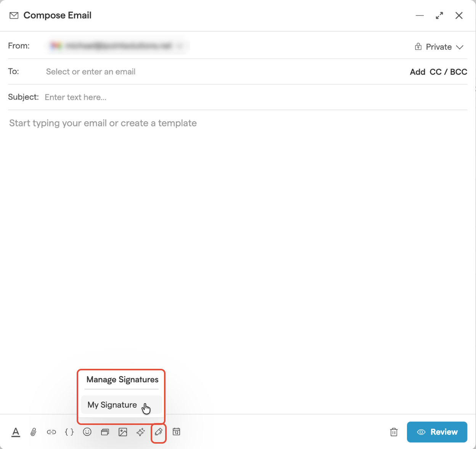Open the From sender account dropdown
Viewport: 476px width, 449px height.
point(117,46)
